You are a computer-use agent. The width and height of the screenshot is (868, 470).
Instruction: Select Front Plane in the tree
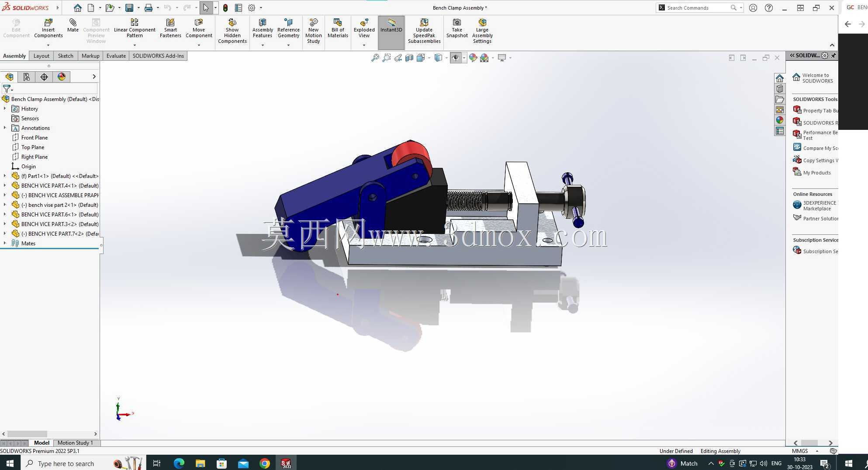(35, 137)
